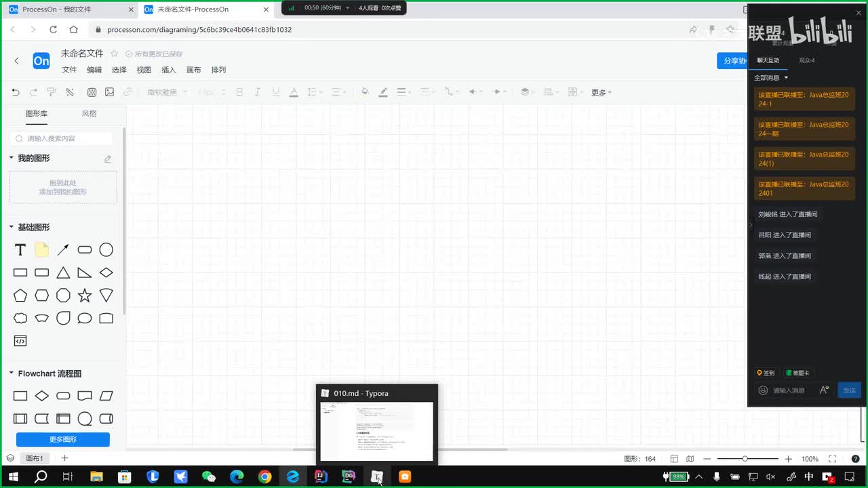
Task: Activate the format painter tool
Action: (52, 92)
